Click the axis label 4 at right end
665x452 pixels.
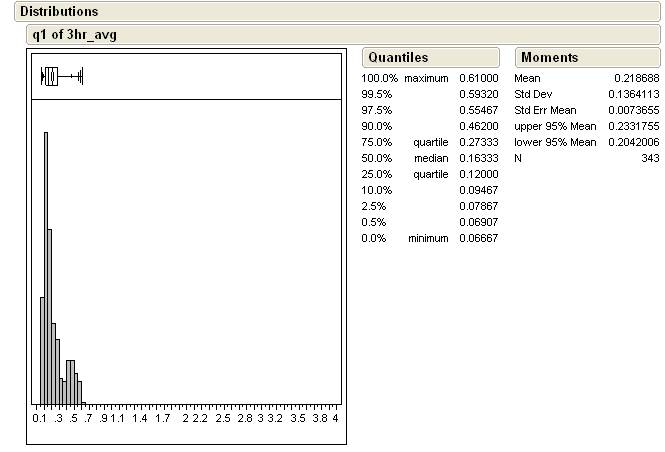point(336,418)
